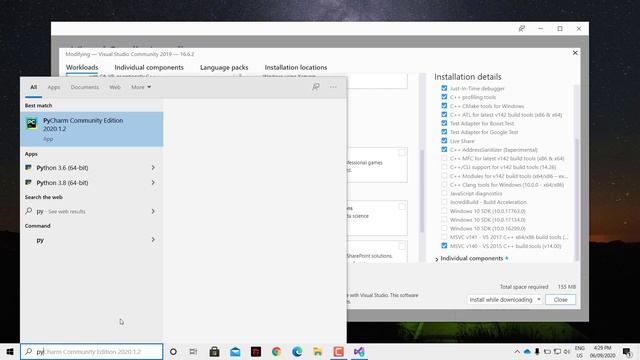This screenshot has height=360, width=640.
Task: Open File Explorer from taskbar
Action: [x=318, y=351]
